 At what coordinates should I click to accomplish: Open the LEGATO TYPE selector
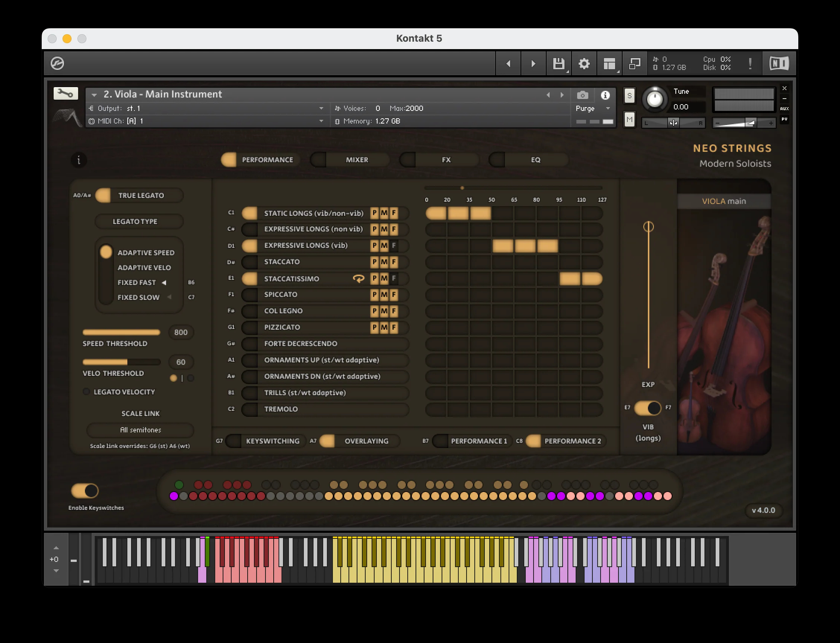(x=139, y=222)
